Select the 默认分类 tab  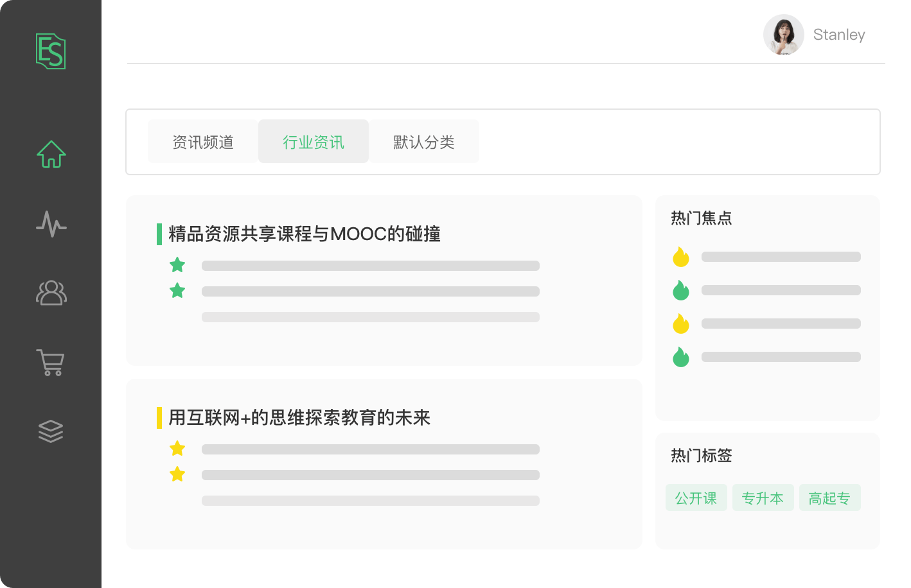[423, 141]
